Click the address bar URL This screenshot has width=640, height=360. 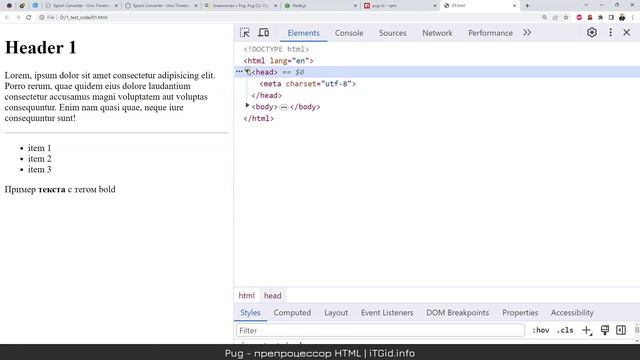pyautogui.click(x=84, y=18)
